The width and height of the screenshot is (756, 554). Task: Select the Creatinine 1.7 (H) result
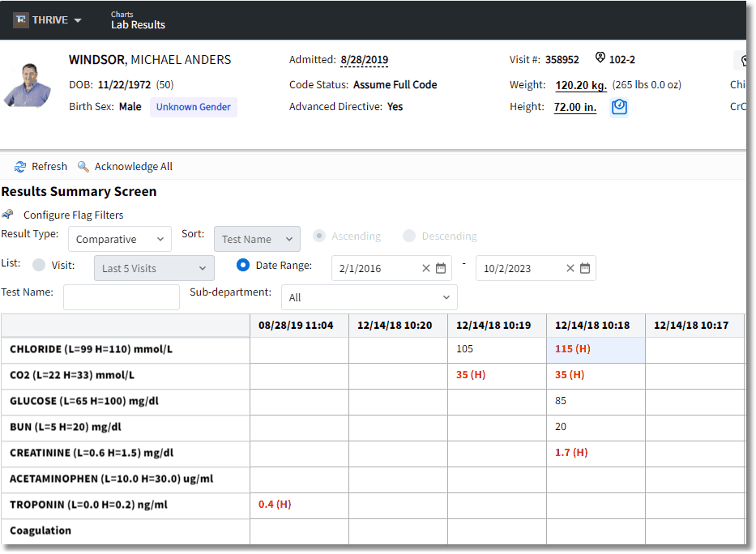click(x=596, y=454)
